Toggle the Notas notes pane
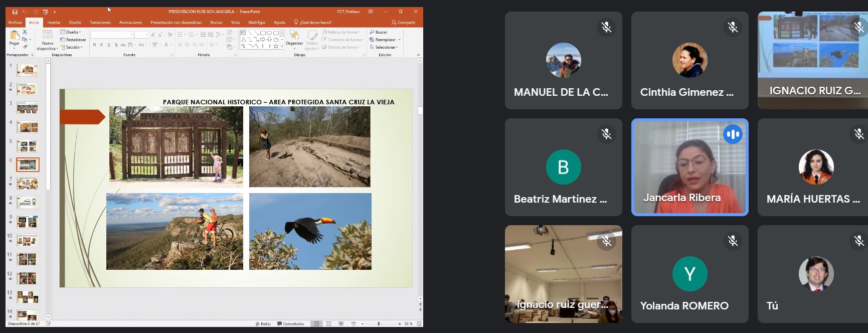This screenshot has height=333, width=868. [x=263, y=324]
